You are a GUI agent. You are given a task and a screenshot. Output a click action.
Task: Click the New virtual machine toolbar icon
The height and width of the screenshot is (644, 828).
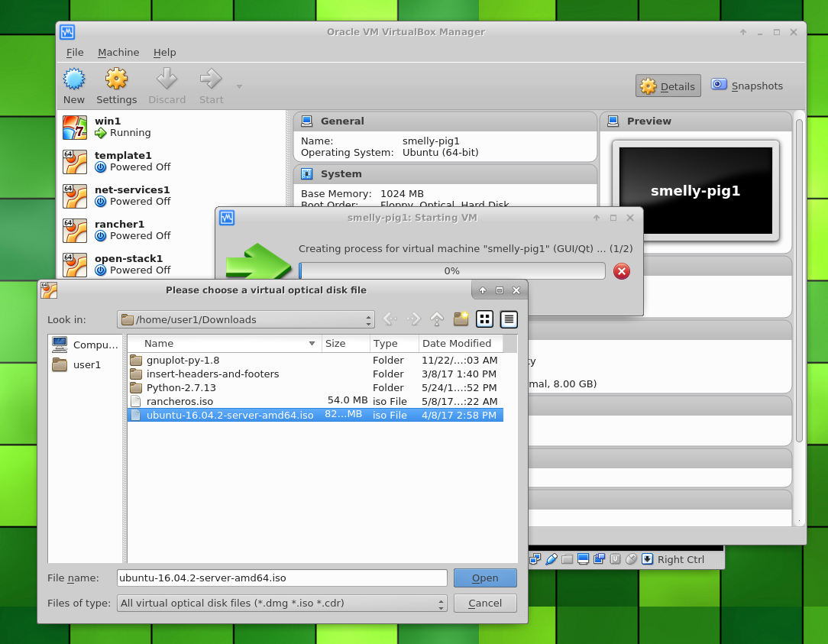tap(74, 86)
